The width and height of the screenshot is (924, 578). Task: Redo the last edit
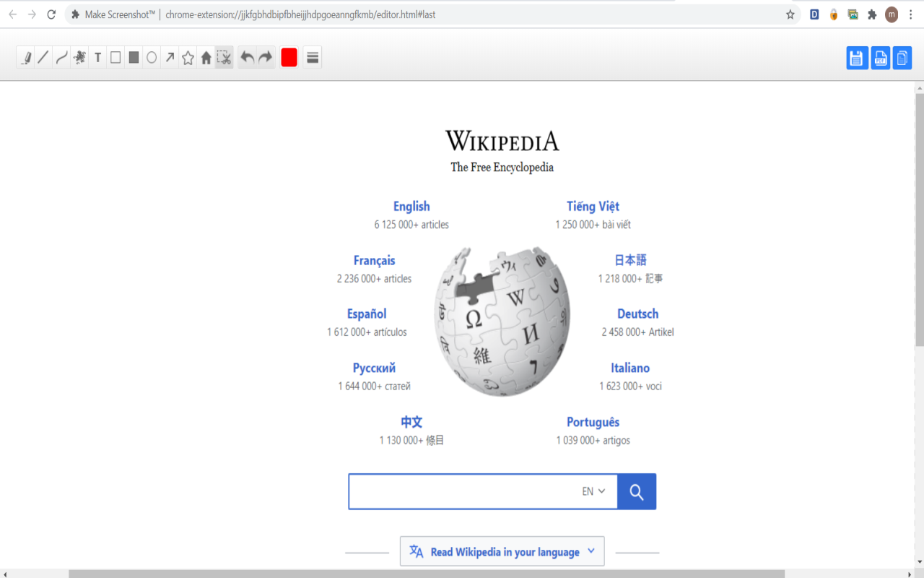tap(266, 58)
